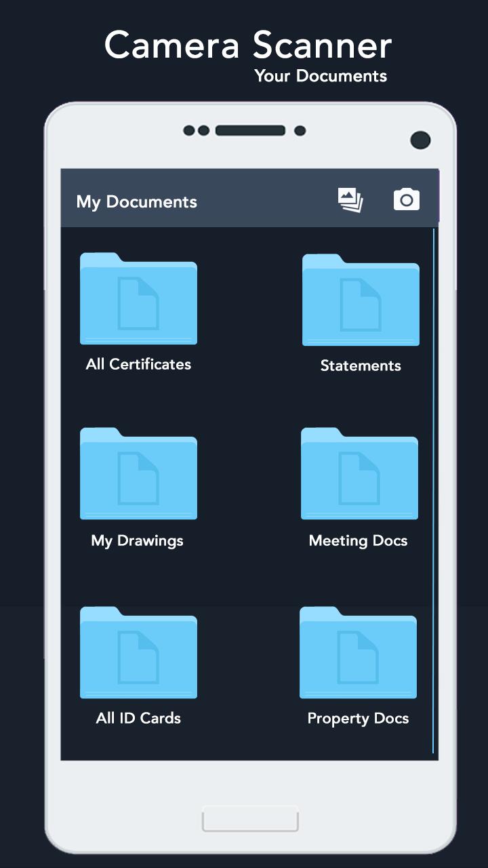Select the 'All Certificates' label
Screen dimensions: 488x868
tap(138, 364)
